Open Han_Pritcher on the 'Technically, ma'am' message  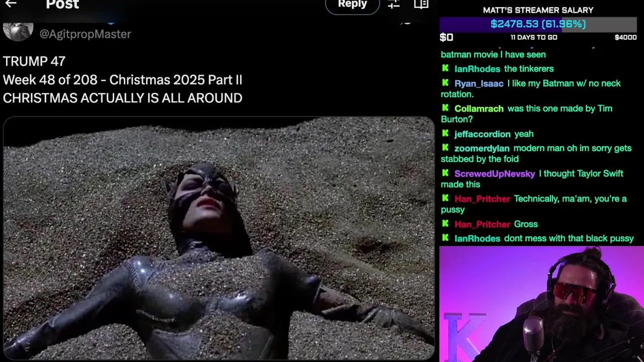482,199
